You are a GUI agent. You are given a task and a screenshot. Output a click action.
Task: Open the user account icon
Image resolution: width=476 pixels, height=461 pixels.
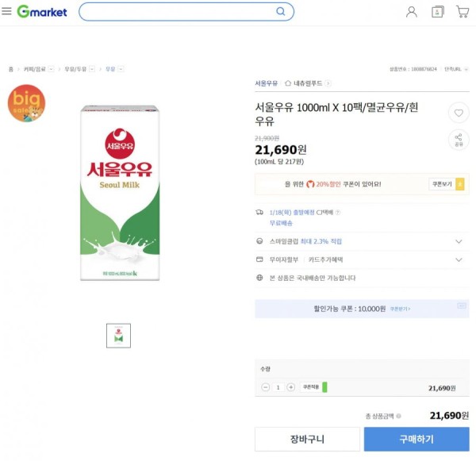[411, 12]
